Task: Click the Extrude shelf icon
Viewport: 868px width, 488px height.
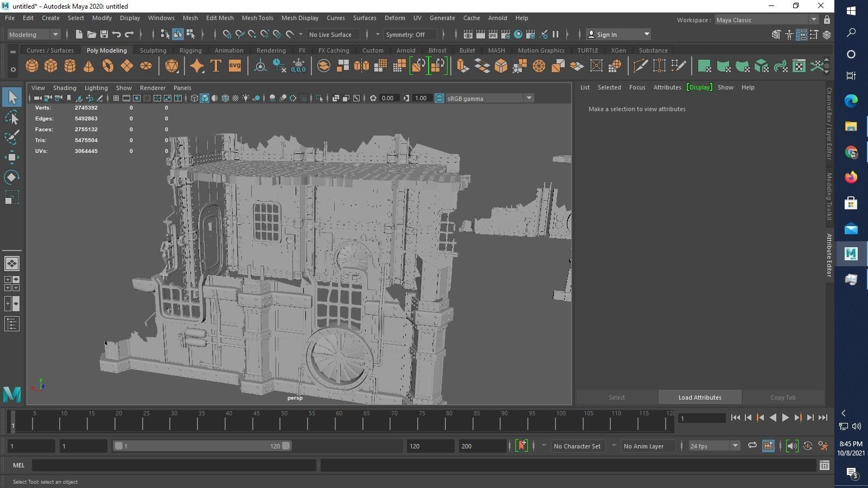Action: (x=463, y=66)
